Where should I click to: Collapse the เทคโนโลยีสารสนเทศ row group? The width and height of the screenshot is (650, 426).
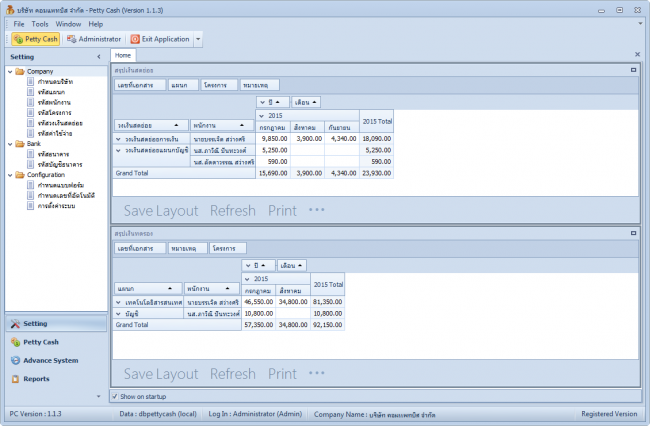tap(119, 302)
